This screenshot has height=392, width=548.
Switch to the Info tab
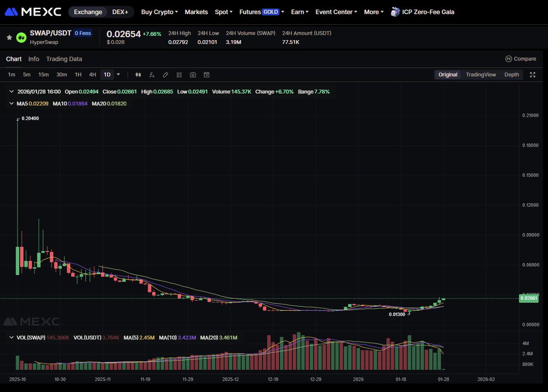[x=34, y=59]
